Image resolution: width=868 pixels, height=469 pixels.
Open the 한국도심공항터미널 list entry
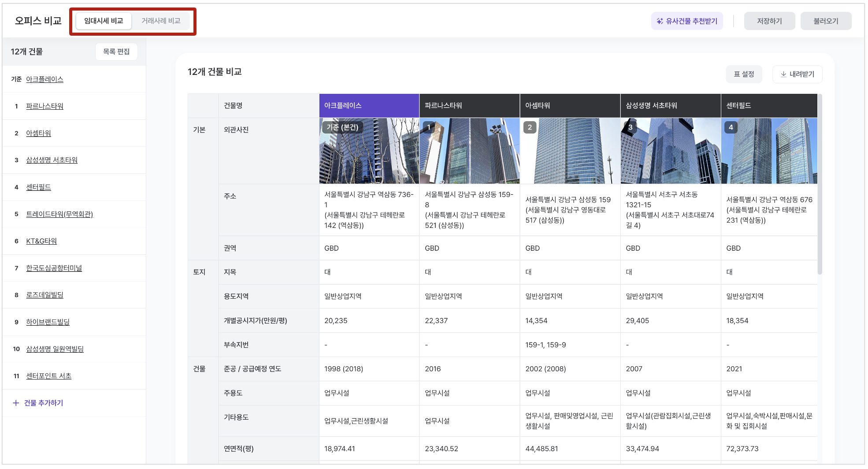click(x=54, y=268)
